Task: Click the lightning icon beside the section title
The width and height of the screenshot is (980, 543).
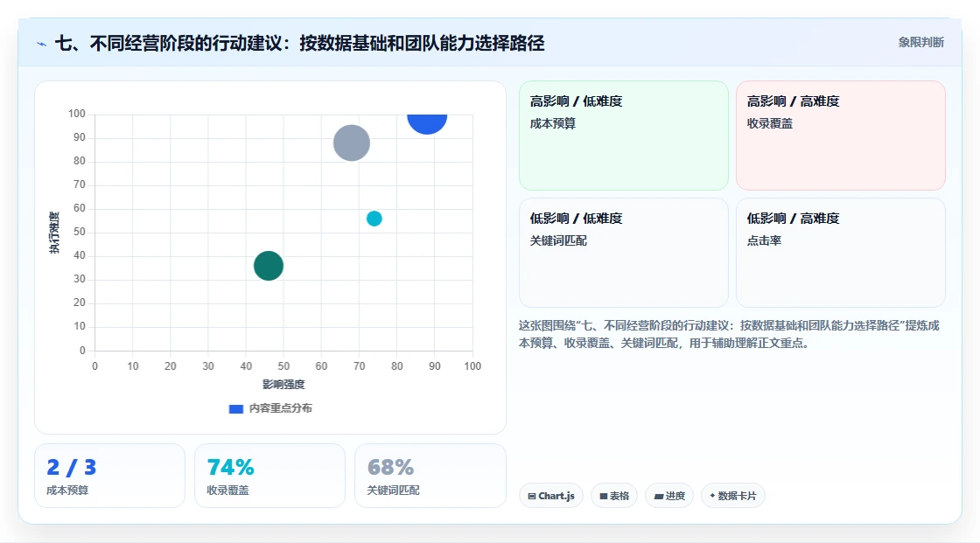Action: pos(42,44)
